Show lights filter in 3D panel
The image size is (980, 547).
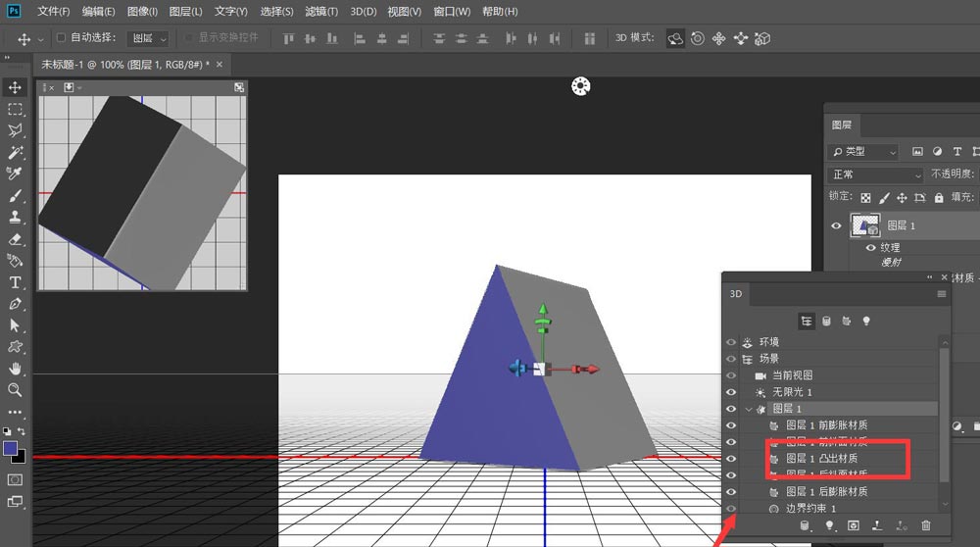tap(865, 321)
